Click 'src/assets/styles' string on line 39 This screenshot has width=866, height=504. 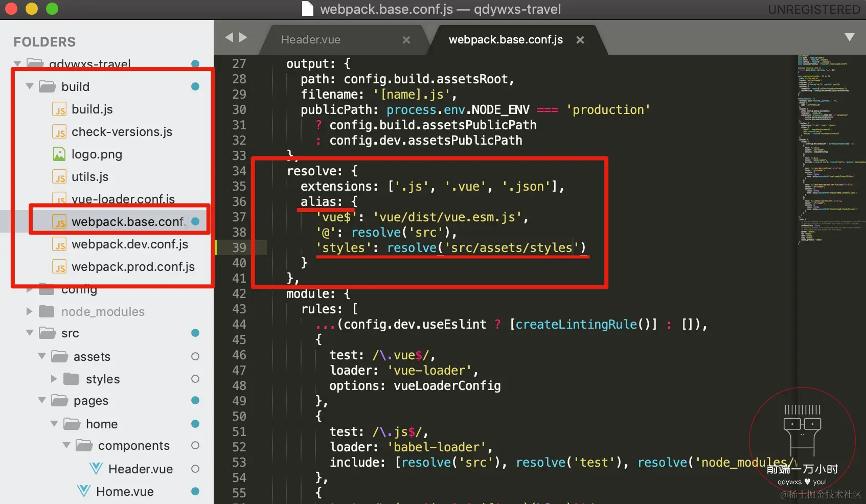[512, 248]
